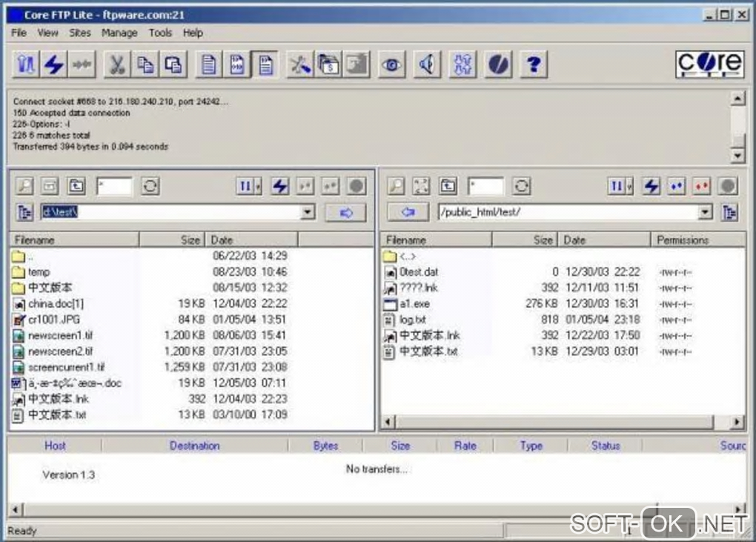The width and height of the screenshot is (756, 542).
Task: Sort local files by Filename header
Action: 75,239
